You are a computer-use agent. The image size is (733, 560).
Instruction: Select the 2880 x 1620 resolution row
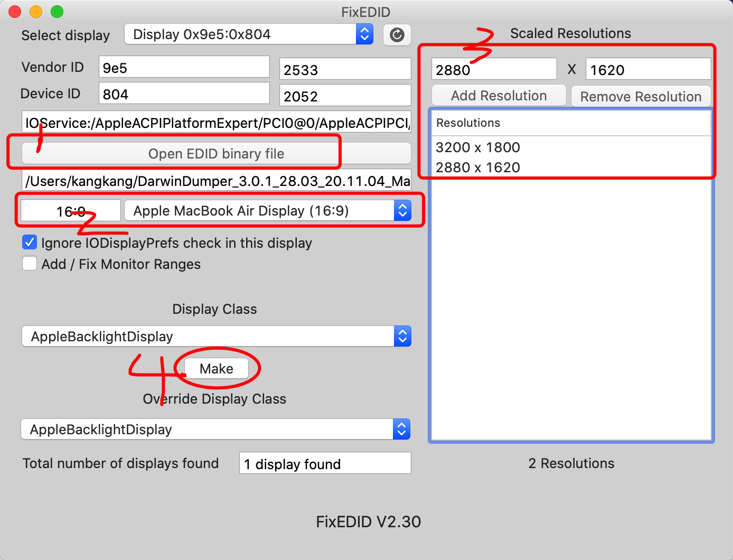coord(478,167)
